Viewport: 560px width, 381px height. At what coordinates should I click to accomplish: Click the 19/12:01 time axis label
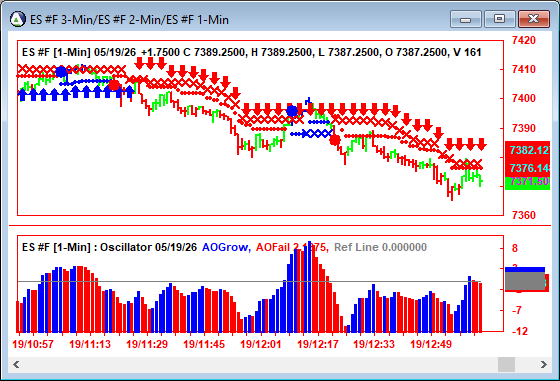point(261,344)
